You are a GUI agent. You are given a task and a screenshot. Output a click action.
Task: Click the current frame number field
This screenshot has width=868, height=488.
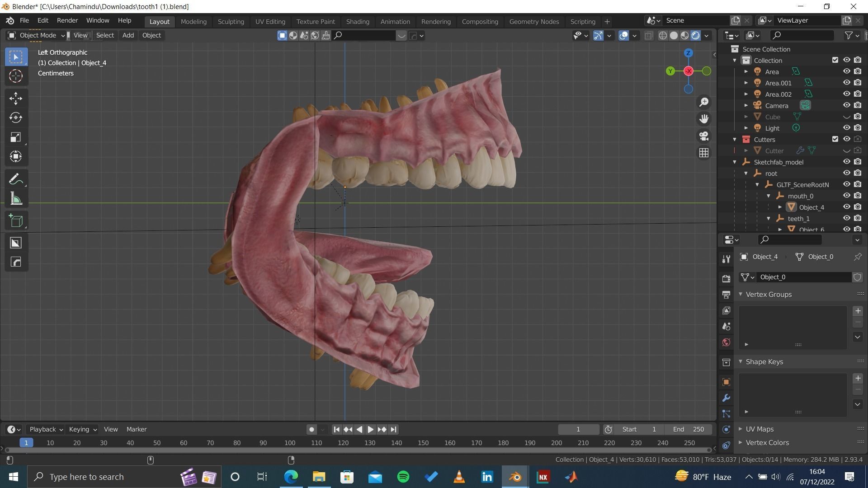point(578,429)
